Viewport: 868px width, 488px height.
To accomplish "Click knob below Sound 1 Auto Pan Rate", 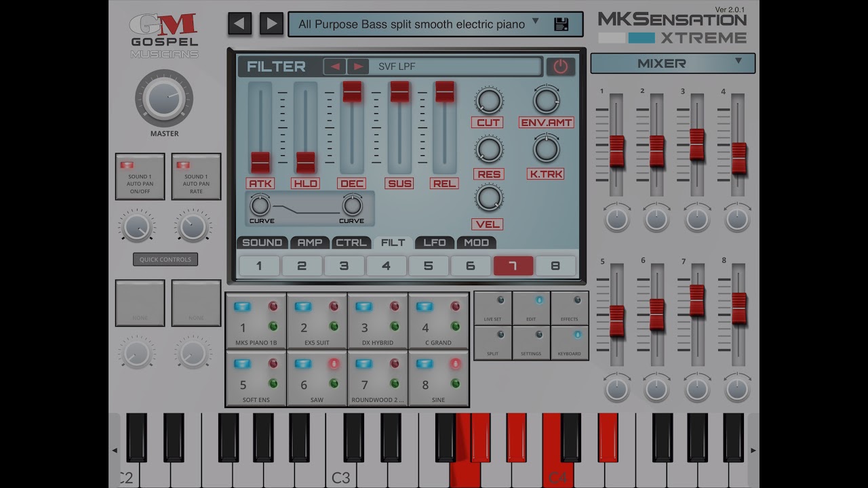I will [193, 226].
